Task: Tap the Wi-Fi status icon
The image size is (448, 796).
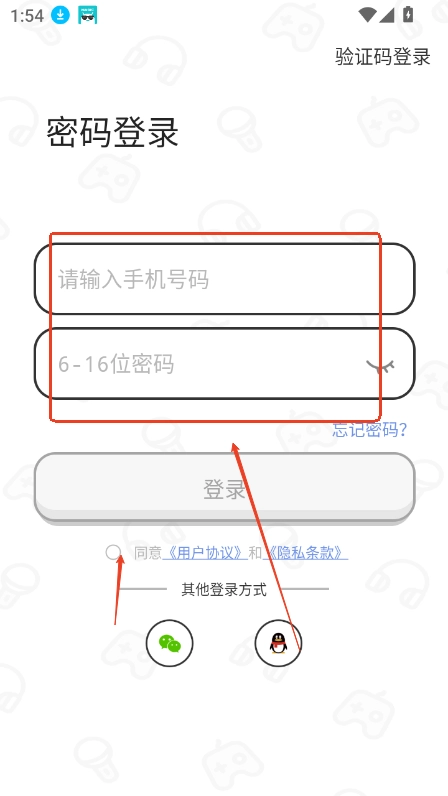Action: tap(367, 15)
